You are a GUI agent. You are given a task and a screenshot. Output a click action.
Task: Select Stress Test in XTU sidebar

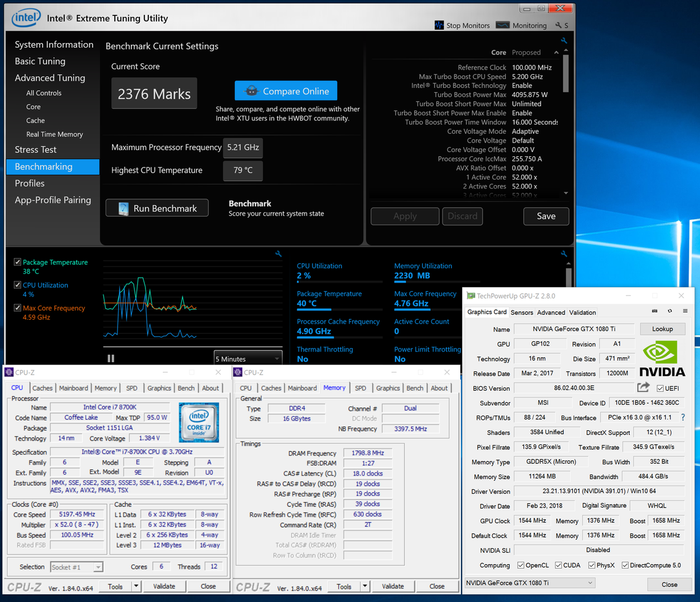(36, 149)
